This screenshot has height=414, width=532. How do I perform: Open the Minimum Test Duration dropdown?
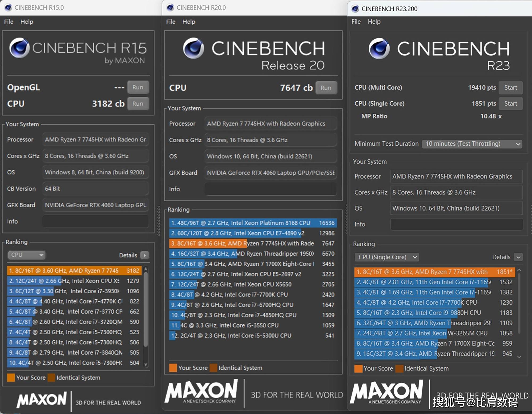tap(472, 144)
